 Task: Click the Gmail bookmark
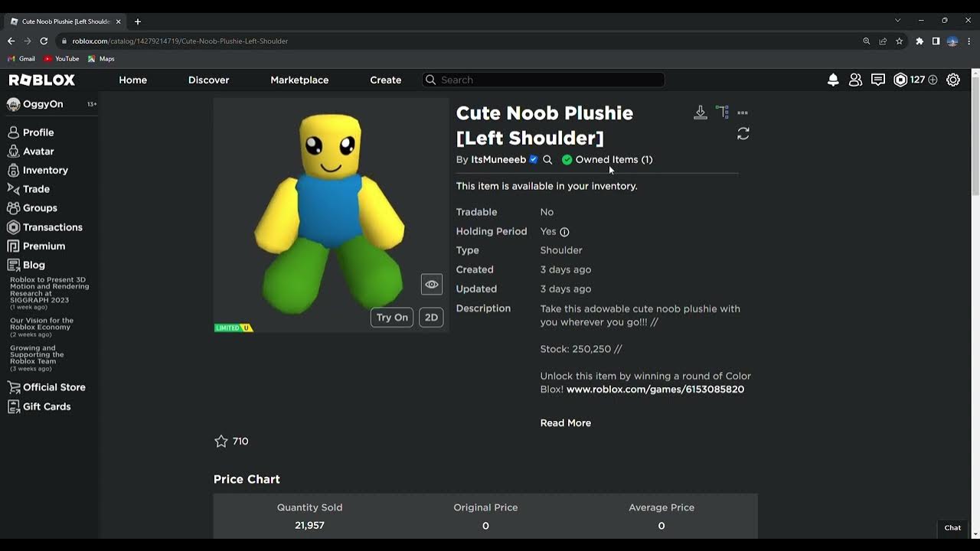click(21, 59)
